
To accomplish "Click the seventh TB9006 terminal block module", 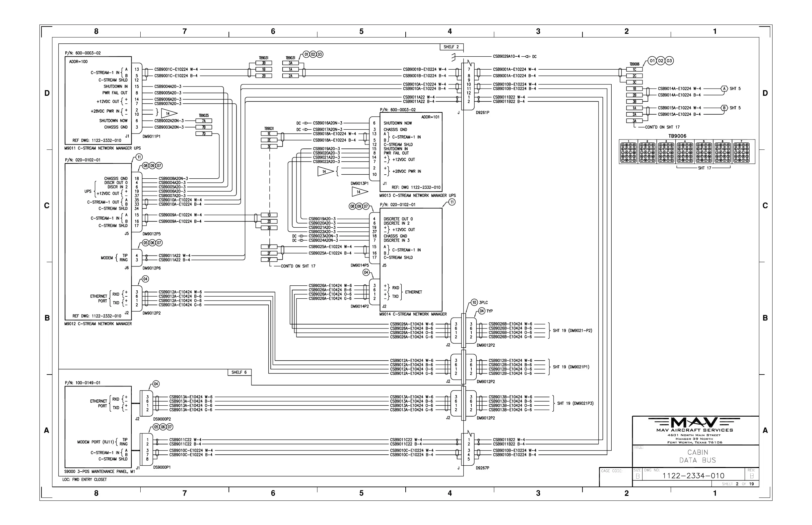I will (741, 152).
